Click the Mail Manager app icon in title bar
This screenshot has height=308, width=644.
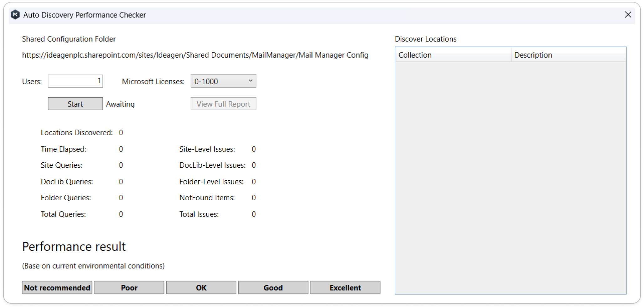pos(15,15)
